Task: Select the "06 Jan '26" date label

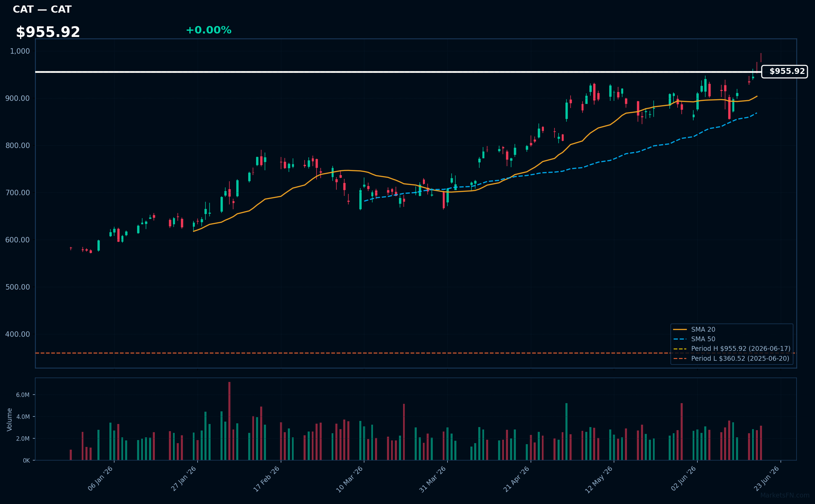Action: 100,479
